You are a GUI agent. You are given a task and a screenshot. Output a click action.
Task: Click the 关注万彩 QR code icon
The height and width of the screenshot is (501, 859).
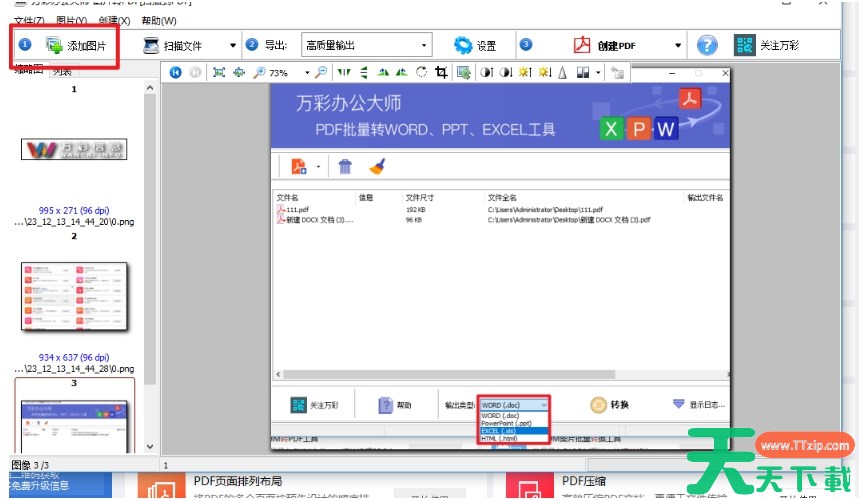[743, 45]
